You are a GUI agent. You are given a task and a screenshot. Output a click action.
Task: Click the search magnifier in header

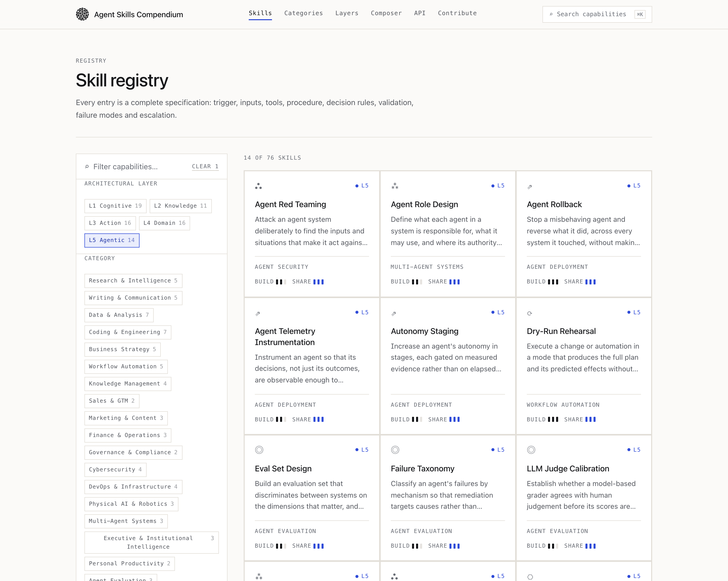coord(551,14)
